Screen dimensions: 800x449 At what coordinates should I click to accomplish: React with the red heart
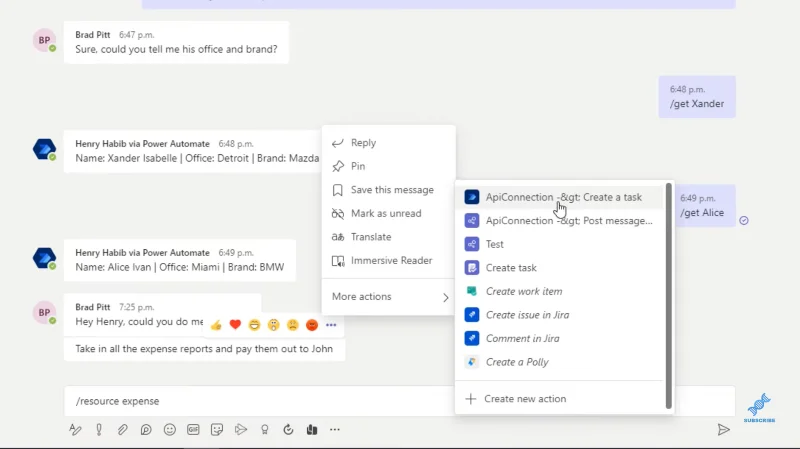(x=235, y=325)
